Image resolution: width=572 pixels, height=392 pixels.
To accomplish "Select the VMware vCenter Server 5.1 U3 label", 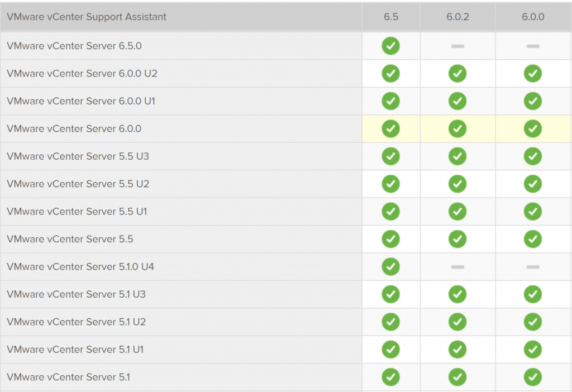I will [76, 294].
